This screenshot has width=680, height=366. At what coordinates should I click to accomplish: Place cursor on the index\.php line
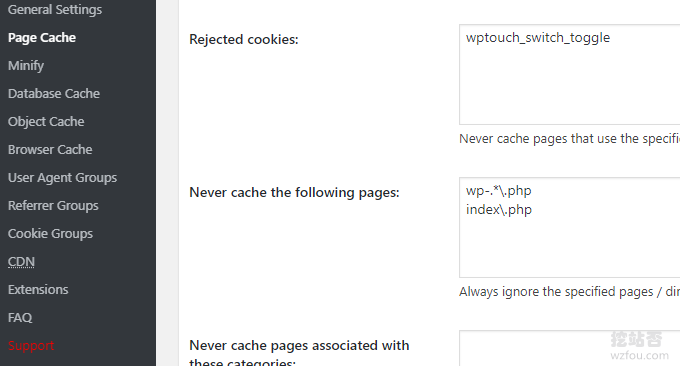point(499,209)
